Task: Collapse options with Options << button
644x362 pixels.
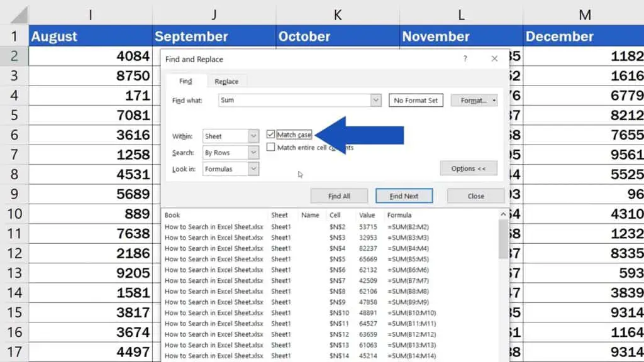Action: 469,168
